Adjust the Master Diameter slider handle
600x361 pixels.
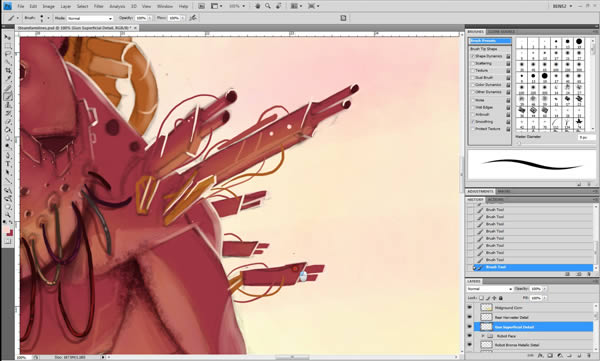click(x=519, y=144)
